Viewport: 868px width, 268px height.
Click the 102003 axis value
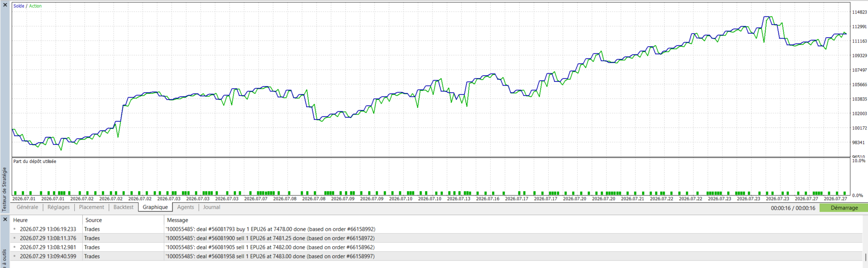pyautogui.click(x=859, y=114)
